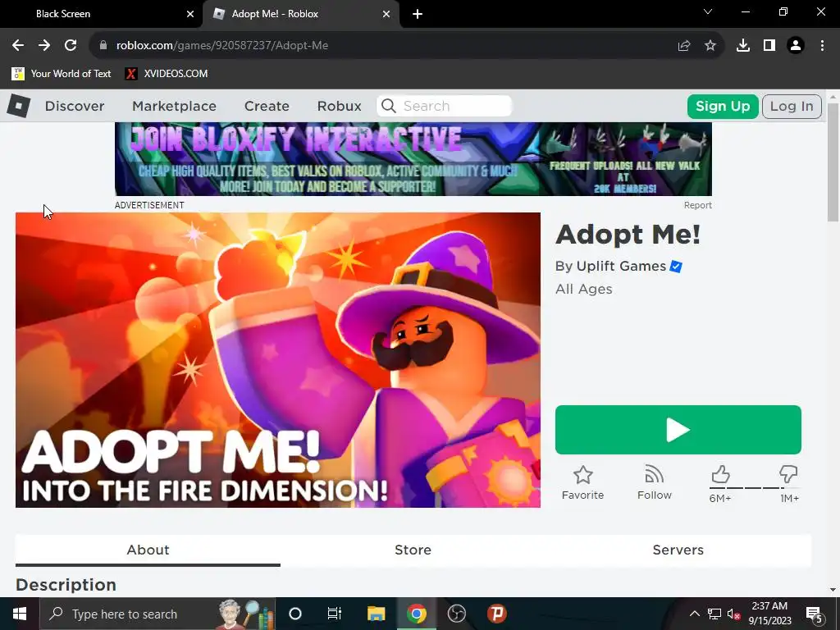The image size is (840, 630).
Task: Like the game with thumbs up icon
Action: [720, 475]
